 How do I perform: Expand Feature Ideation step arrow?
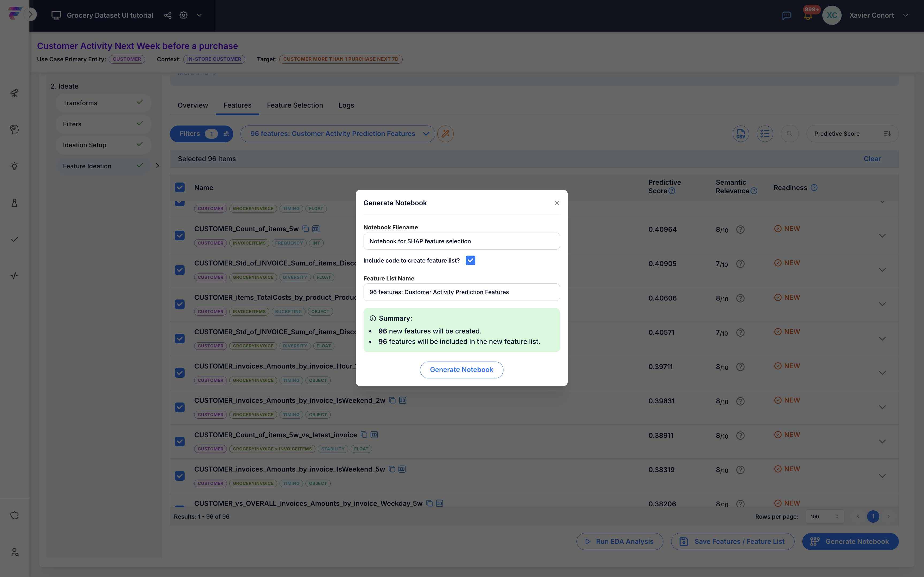157,166
